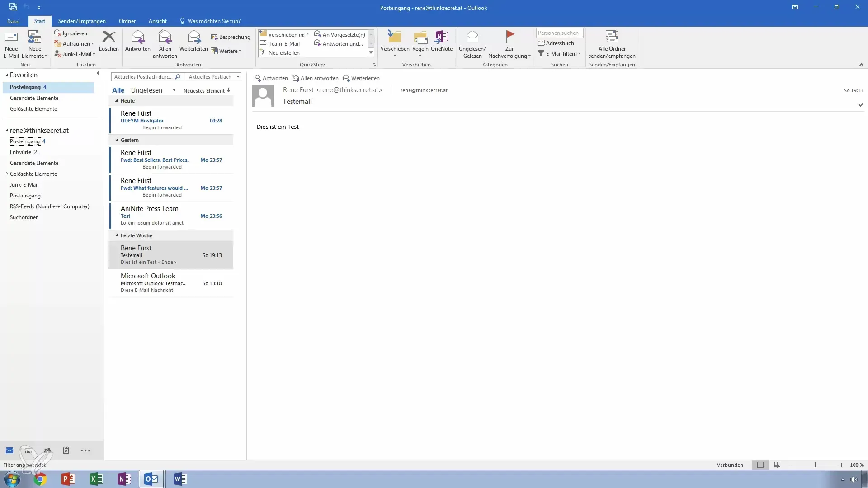Screen dimensions: 868x488
Task: Minimize the folder pane with the arrow
Action: point(98,73)
